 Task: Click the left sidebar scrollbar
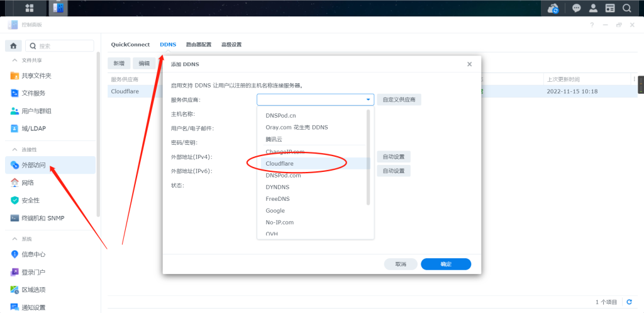(97, 134)
